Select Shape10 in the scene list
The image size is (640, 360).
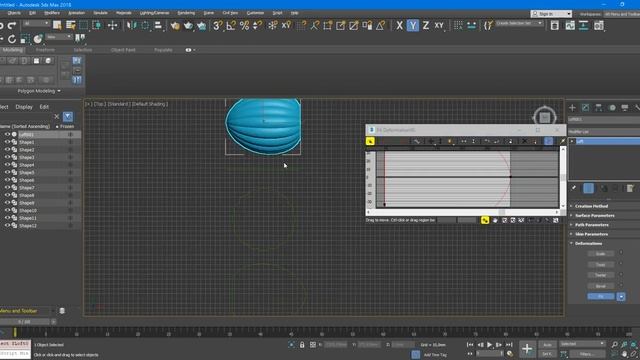28,211
